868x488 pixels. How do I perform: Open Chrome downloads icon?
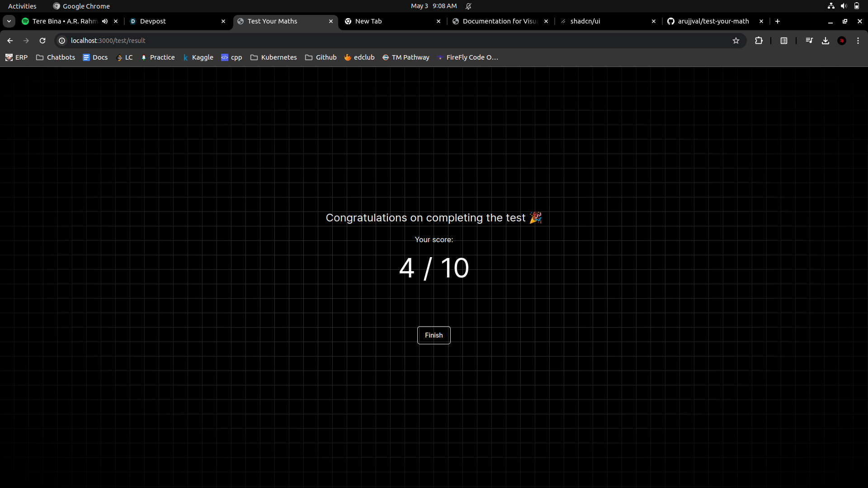[x=826, y=41]
